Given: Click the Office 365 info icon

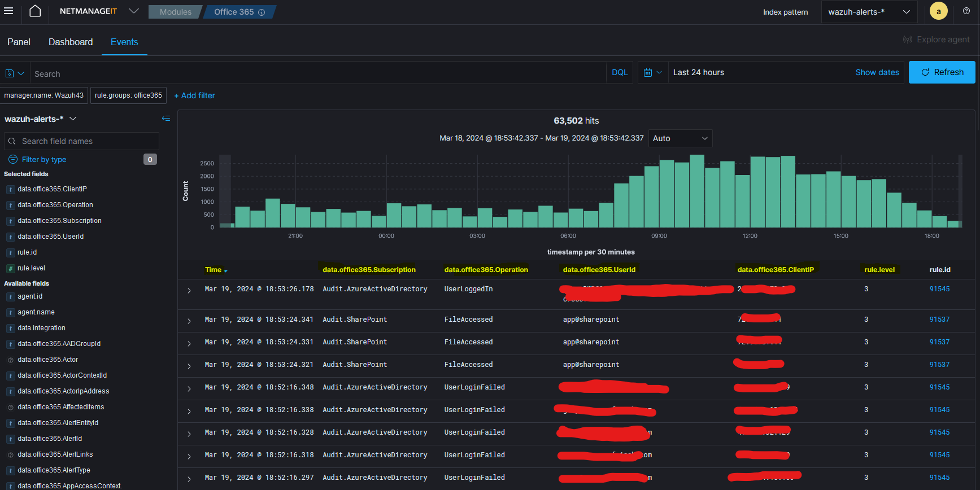Looking at the screenshot, I should click(262, 12).
